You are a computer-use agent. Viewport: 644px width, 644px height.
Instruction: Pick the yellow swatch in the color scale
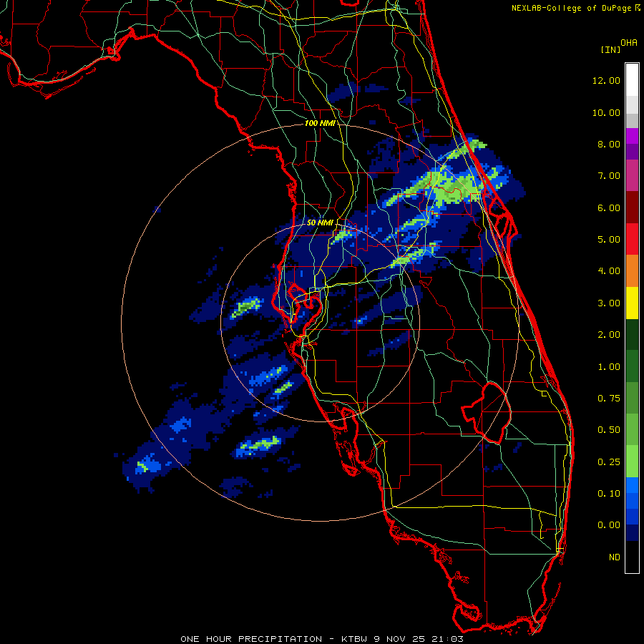632,303
